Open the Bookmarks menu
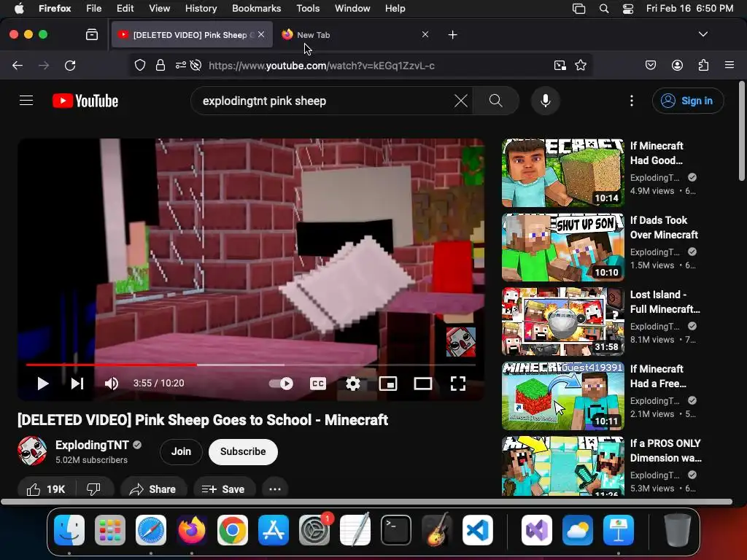This screenshot has height=560, width=747. coord(256,8)
